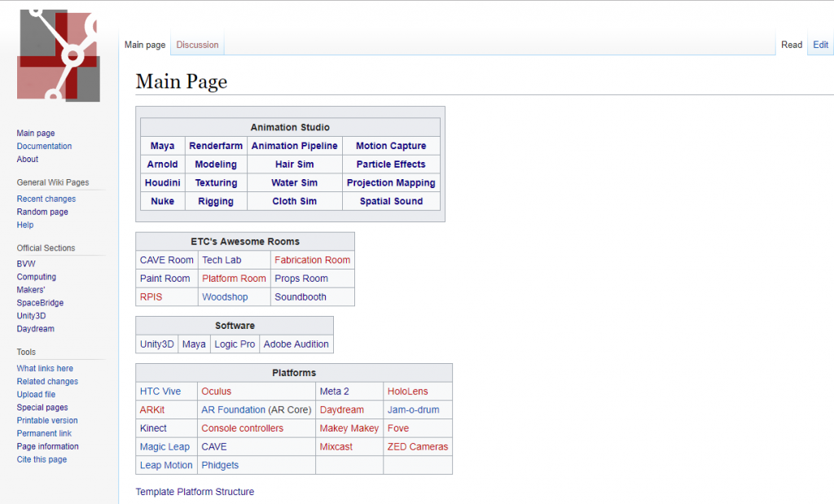The width and height of the screenshot is (834, 504).
Task: Open the Arnold link
Action: pyautogui.click(x=162, y=164)
